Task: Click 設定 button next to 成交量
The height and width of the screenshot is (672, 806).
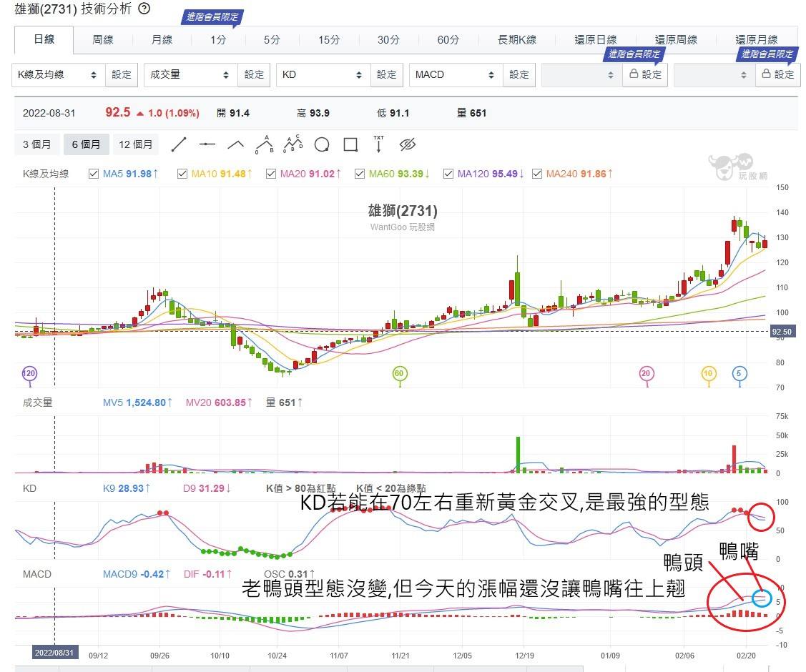Action: coord(254,75)
